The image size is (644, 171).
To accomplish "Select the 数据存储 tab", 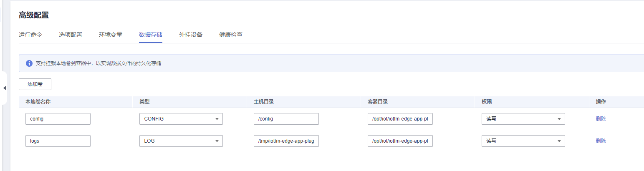I will click(151, 35).
